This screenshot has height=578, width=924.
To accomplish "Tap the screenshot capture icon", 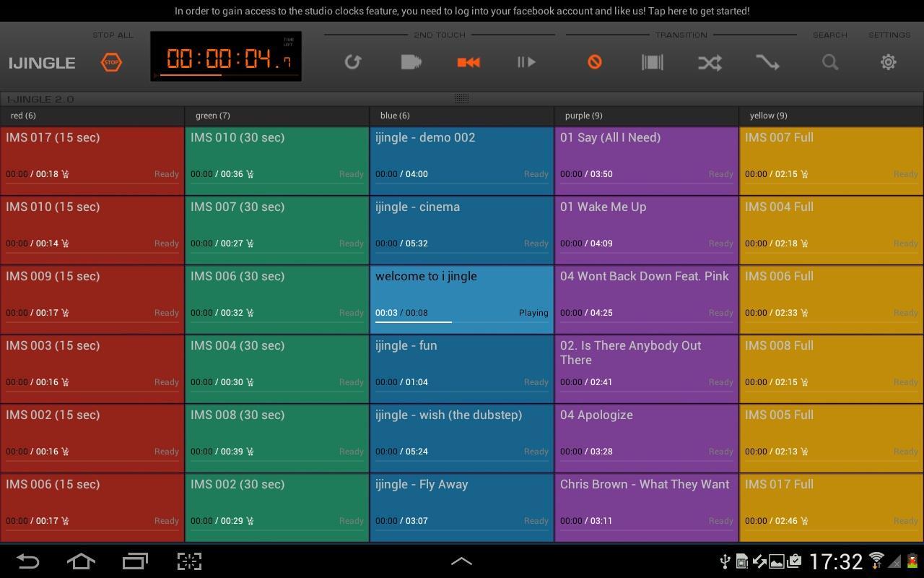I will (x=189, y=561).
